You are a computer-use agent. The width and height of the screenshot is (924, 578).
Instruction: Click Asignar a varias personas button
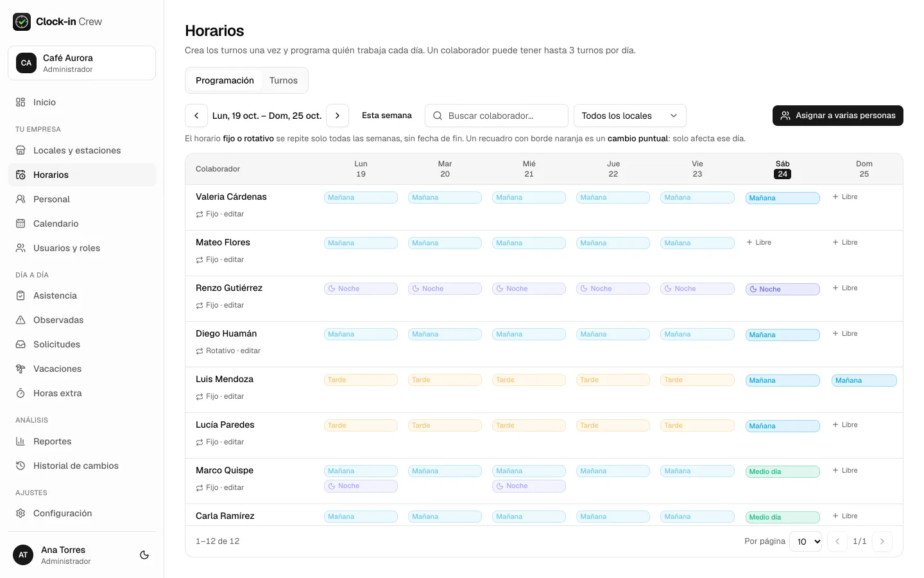[x=838, y=116]
